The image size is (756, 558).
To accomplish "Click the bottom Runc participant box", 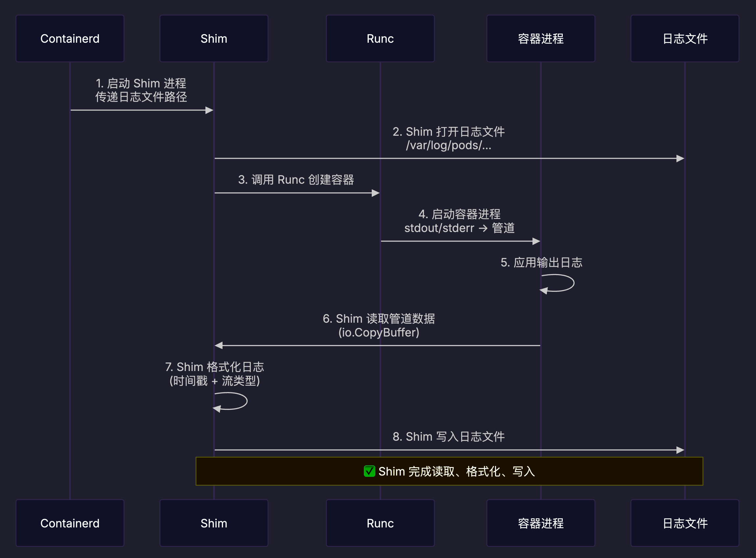I will (x=380, y=523).
